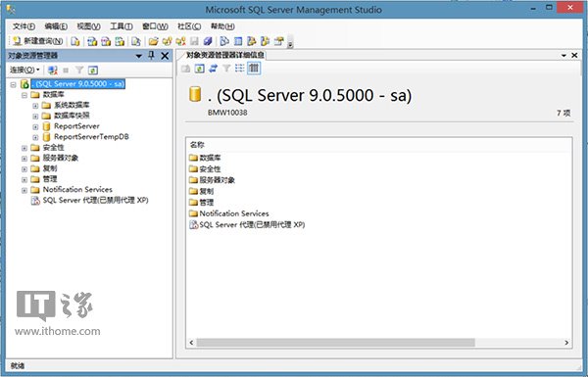The image size is (588, 377).
Task: Expand the 服务器对象 tree node
Action: [x=24, y=159]
